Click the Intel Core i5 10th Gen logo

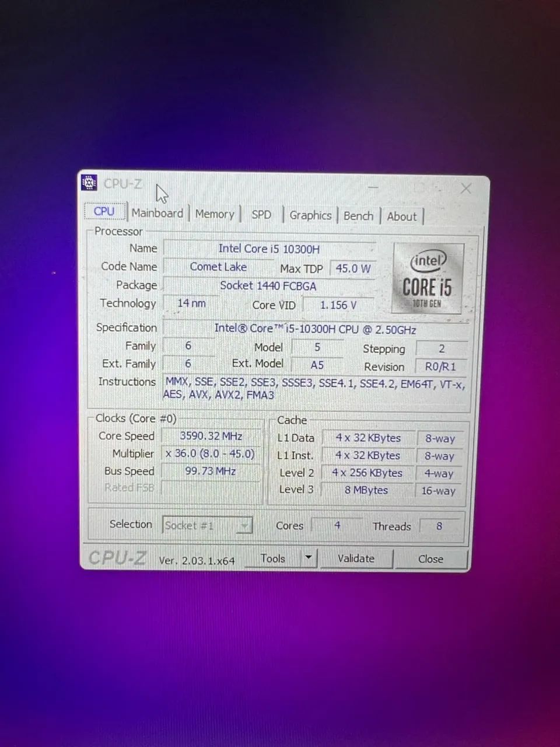[428, 279]
